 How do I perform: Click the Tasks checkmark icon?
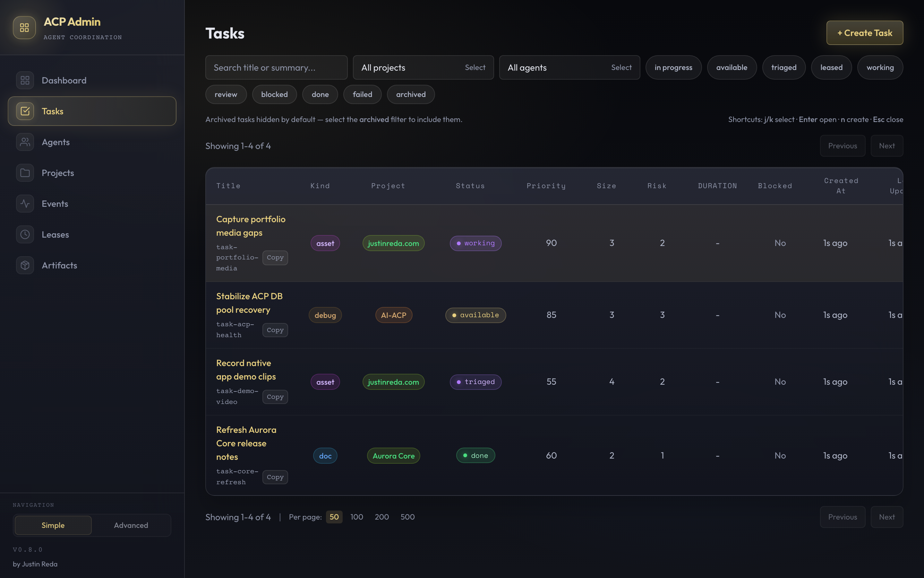click(25, 111)
